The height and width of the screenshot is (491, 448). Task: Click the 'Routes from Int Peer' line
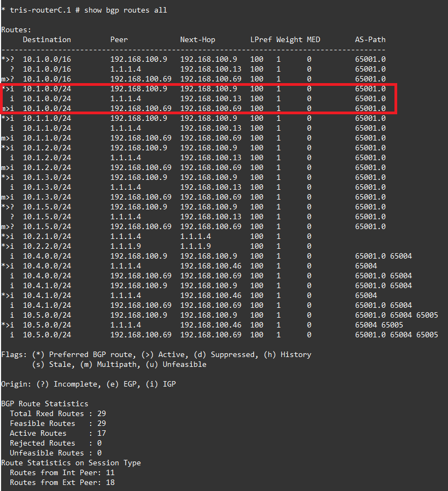(62, 472)
